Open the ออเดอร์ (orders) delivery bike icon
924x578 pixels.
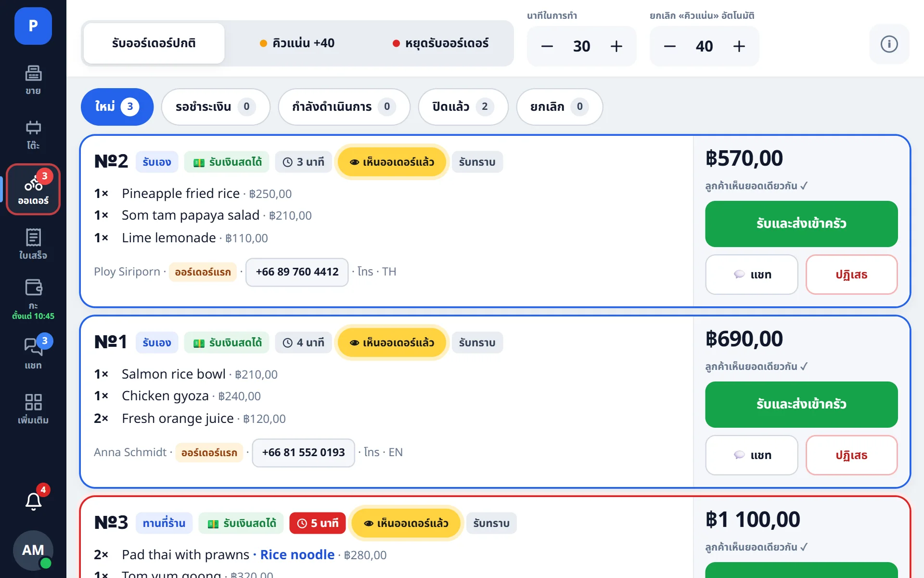click(33, 189)
